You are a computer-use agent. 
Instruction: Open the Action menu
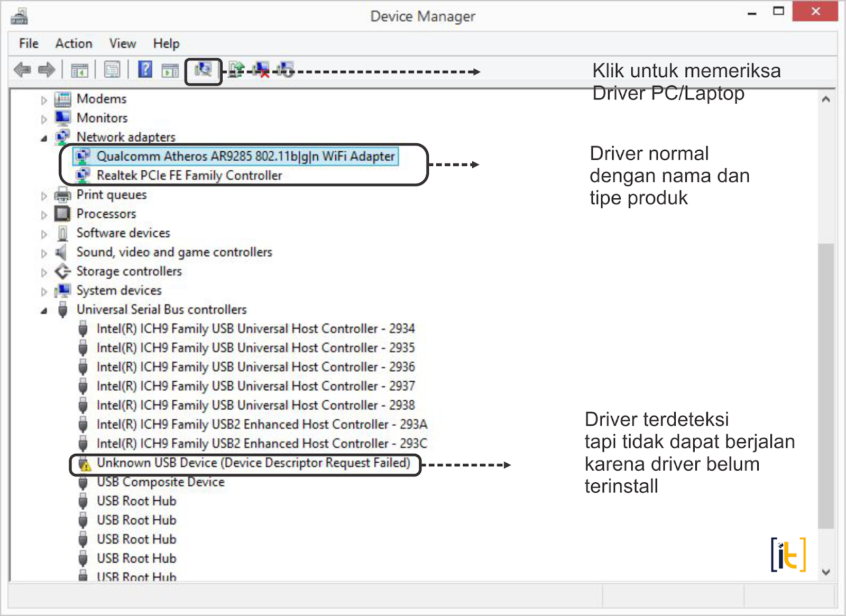(x=73, y=43)
